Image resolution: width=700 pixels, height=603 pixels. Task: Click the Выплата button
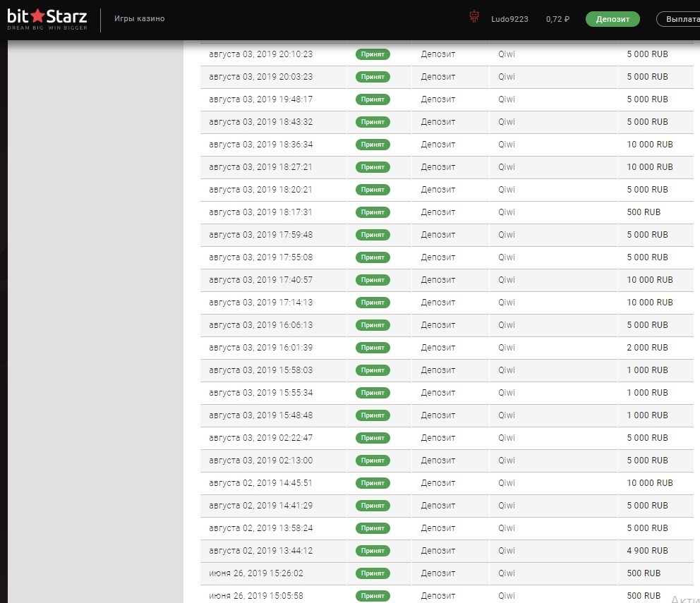point(677,19)
